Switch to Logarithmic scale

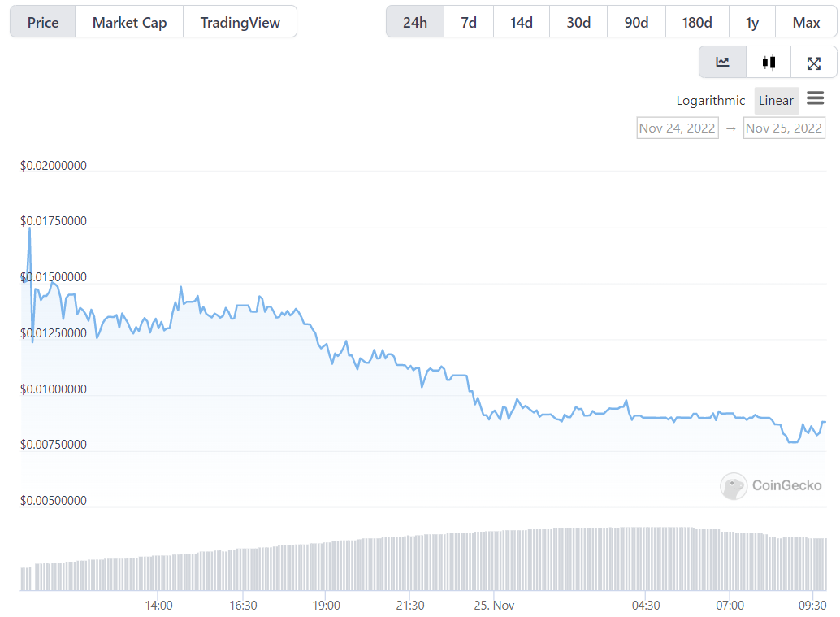tap(710, 101)
